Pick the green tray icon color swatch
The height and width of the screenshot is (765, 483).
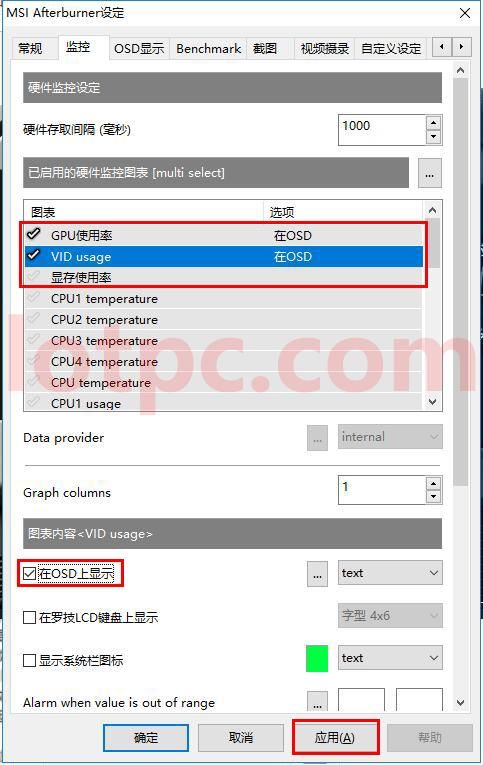point(317,659)
